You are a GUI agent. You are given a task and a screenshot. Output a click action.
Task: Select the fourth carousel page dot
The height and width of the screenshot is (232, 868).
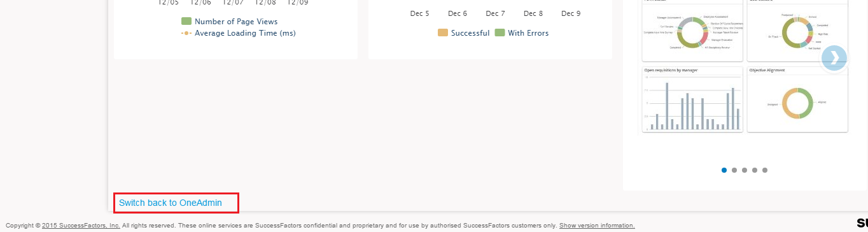pyautogui.click(x=755, y=170)
